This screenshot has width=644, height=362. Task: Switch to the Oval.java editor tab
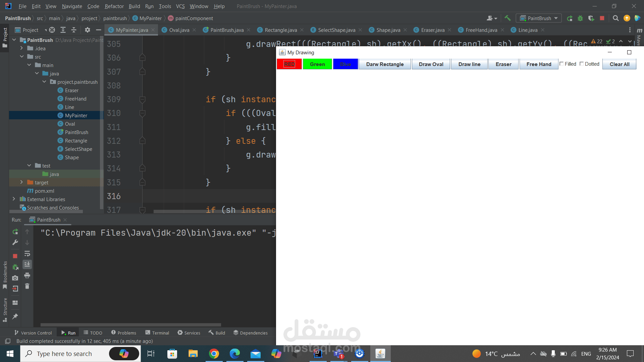179,30
